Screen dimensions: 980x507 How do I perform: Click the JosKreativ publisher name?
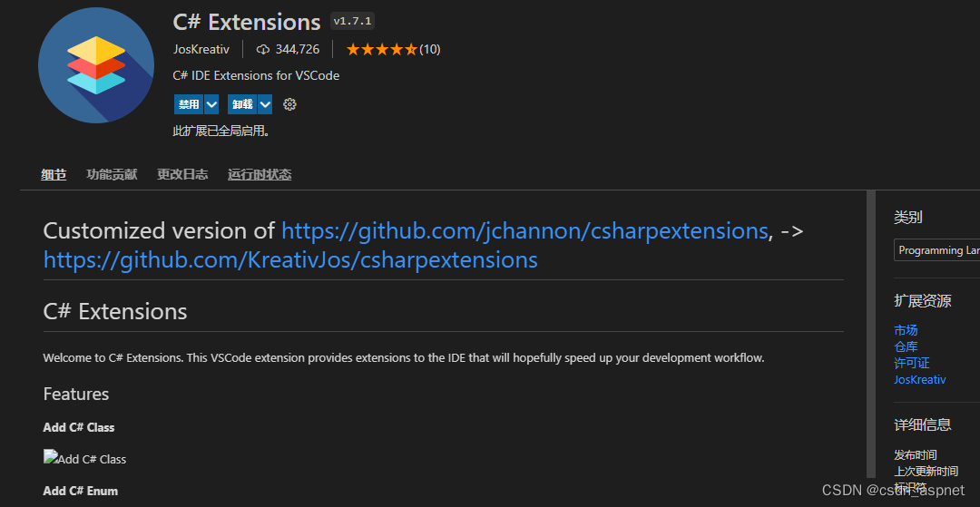tap(201, 49)
